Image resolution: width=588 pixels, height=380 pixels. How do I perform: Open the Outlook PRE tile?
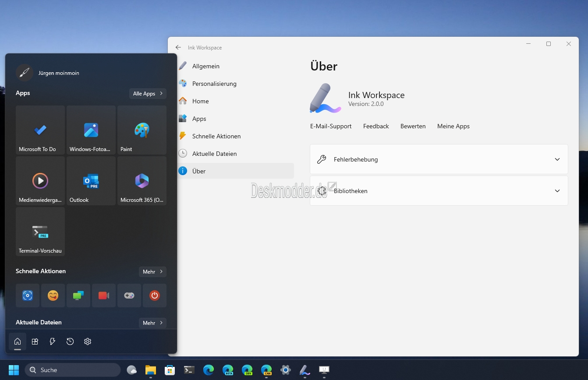click(91, 181)
